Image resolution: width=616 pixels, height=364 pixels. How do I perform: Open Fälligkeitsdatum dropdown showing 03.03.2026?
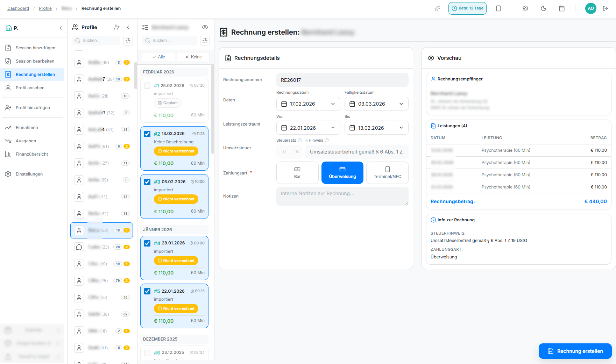(x=376, y=104)
